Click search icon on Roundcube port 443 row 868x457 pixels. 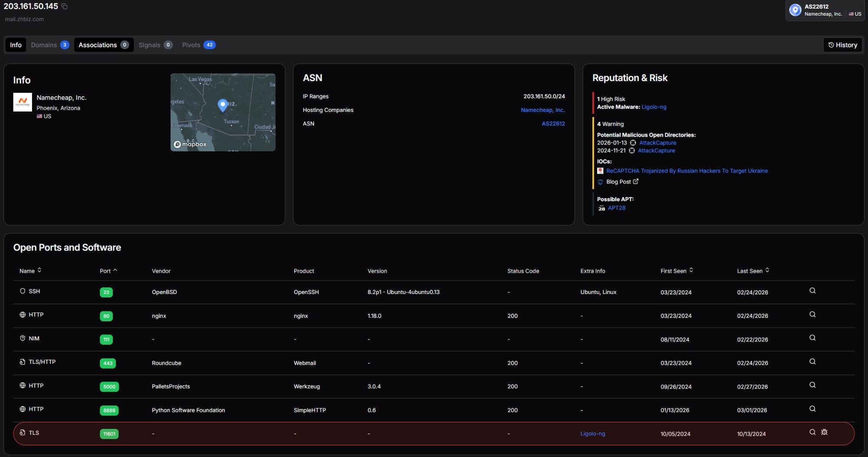tap(812, 362)
